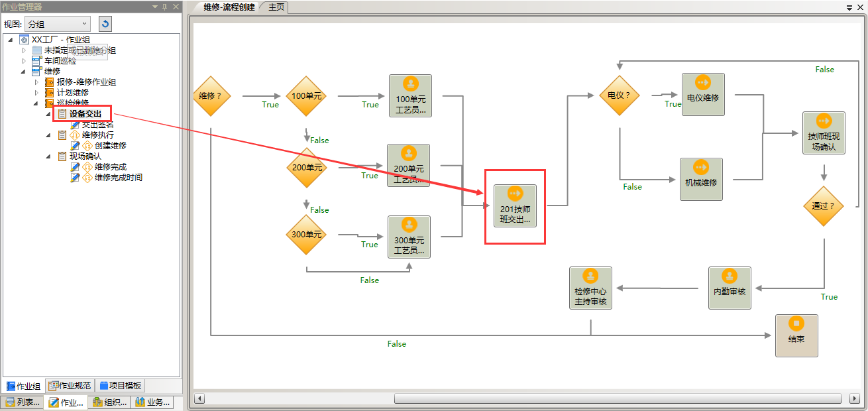Collapse the 维修执行 tree node
The image size is (868, 411).
coord(49,135)
